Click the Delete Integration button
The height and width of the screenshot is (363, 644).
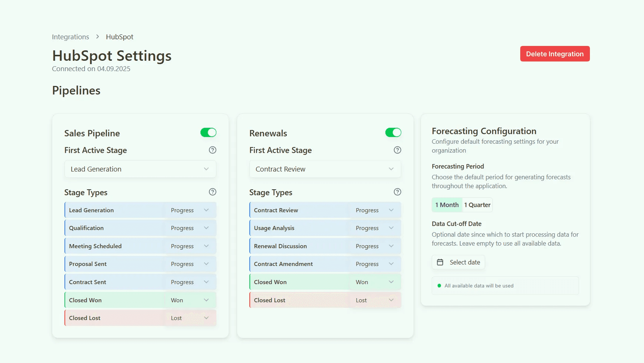pos(555,54)
